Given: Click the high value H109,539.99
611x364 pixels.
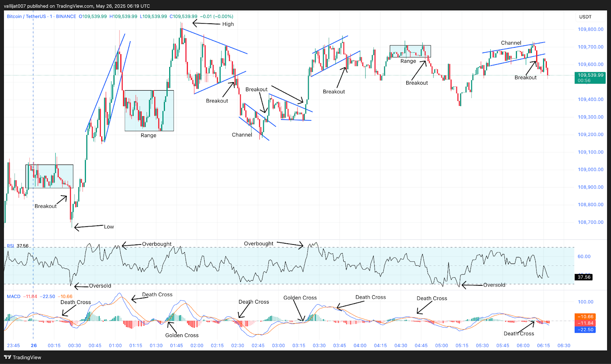Looking at the screenshot, I should (123, 16).
